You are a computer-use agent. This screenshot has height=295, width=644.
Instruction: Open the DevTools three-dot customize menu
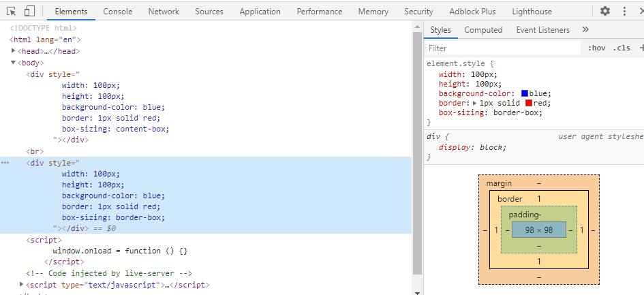pyautogui.click(x=625, y=11)
